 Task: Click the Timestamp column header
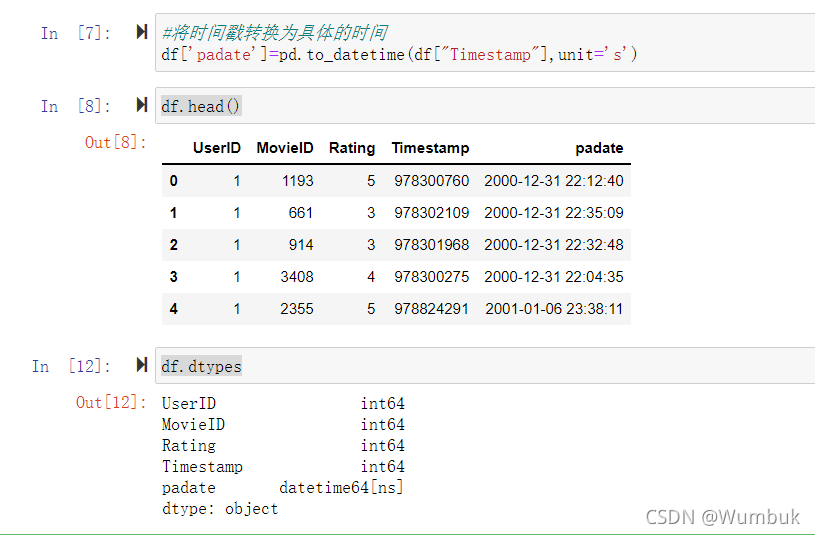(x=430, y=148)
